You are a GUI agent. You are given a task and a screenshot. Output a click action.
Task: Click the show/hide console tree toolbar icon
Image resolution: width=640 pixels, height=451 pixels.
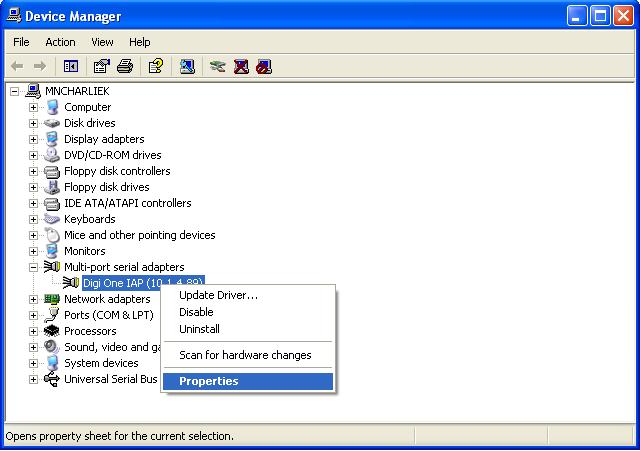coord(71,67)
